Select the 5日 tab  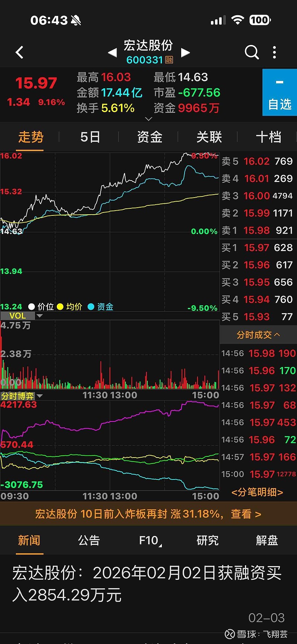tap(90, 137)
